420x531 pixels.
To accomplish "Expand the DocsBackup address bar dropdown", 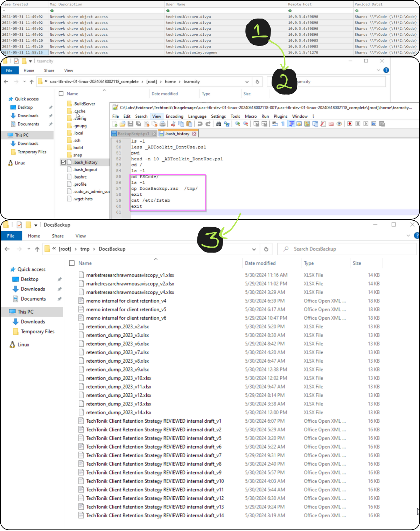I will coord(254,249).
